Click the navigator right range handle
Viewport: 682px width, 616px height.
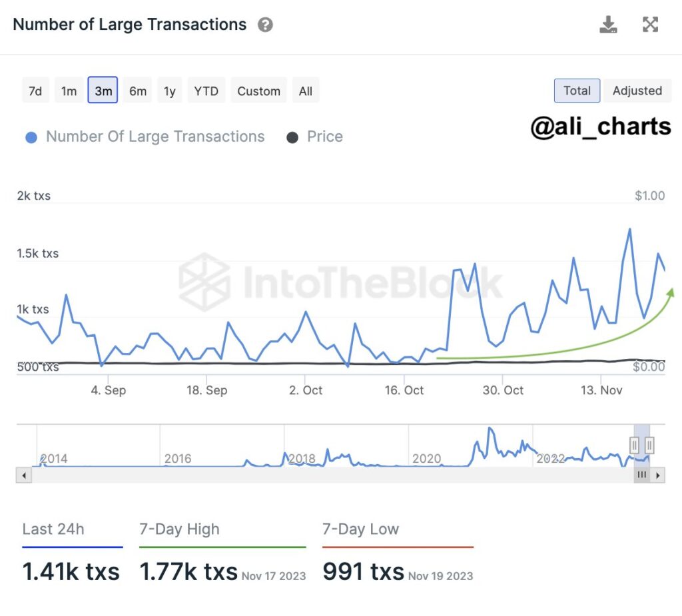pyautogui.click(x=649, y=445)
